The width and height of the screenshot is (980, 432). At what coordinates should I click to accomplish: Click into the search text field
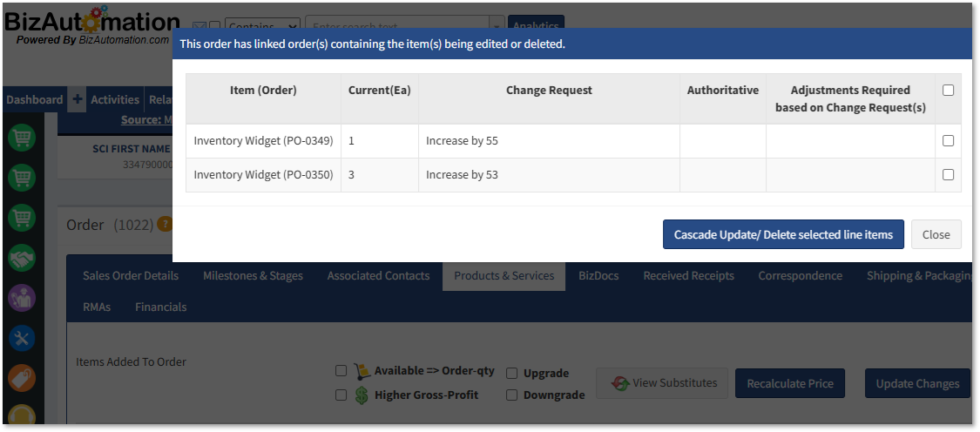click(x=397, y=26)
